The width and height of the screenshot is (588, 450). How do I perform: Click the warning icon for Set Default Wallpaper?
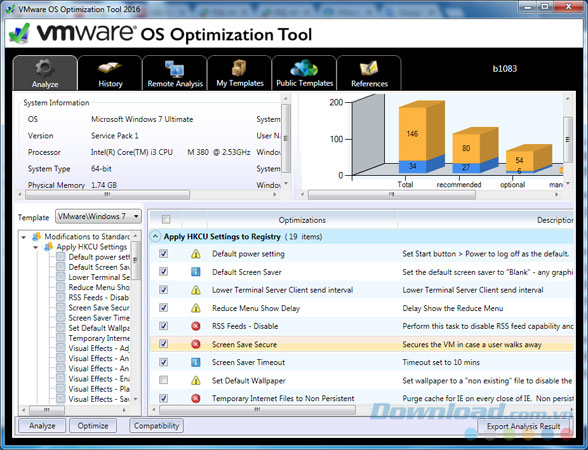(x=196, y=381)
